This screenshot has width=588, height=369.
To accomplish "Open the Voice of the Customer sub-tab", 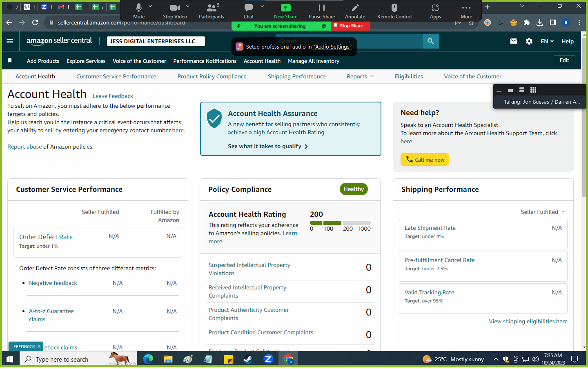I will [x=473, y=76].
